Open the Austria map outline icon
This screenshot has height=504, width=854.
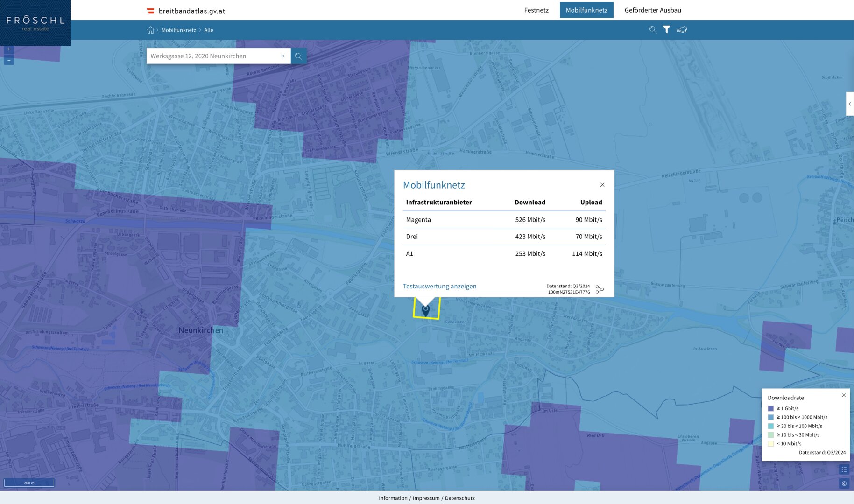coord(682,29)
